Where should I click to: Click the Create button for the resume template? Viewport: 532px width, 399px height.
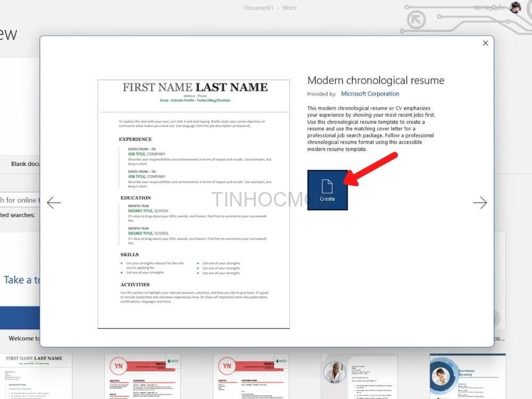pos(327,190)
